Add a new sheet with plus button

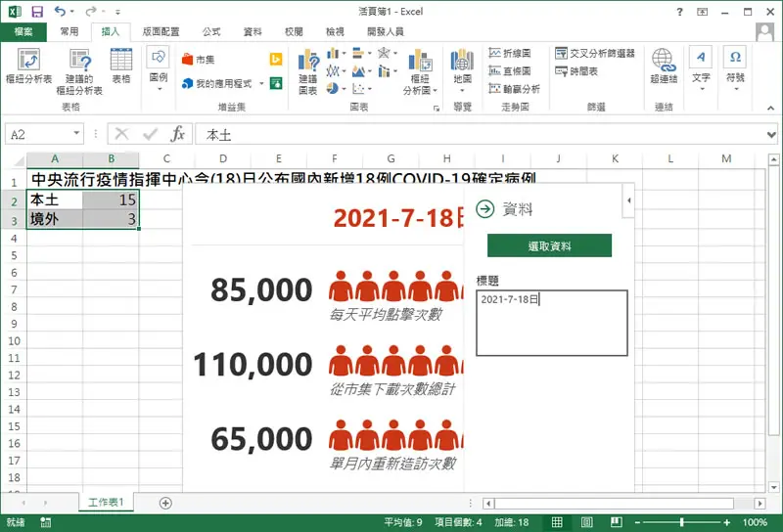tap(165, 503)
